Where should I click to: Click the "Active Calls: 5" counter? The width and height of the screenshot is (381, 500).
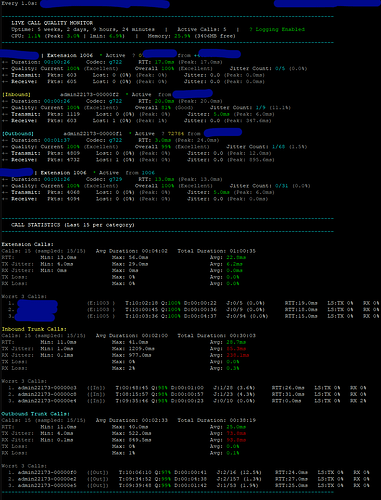(x=201, y=29)
